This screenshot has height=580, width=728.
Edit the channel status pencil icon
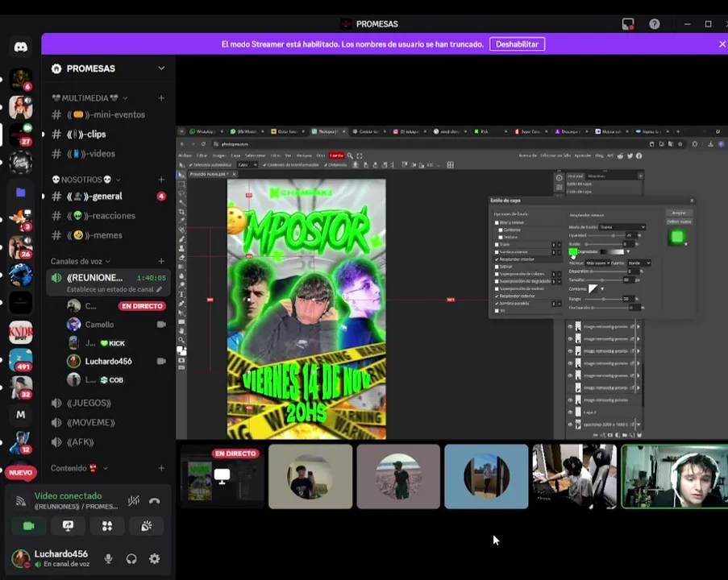tap(160, 289)
